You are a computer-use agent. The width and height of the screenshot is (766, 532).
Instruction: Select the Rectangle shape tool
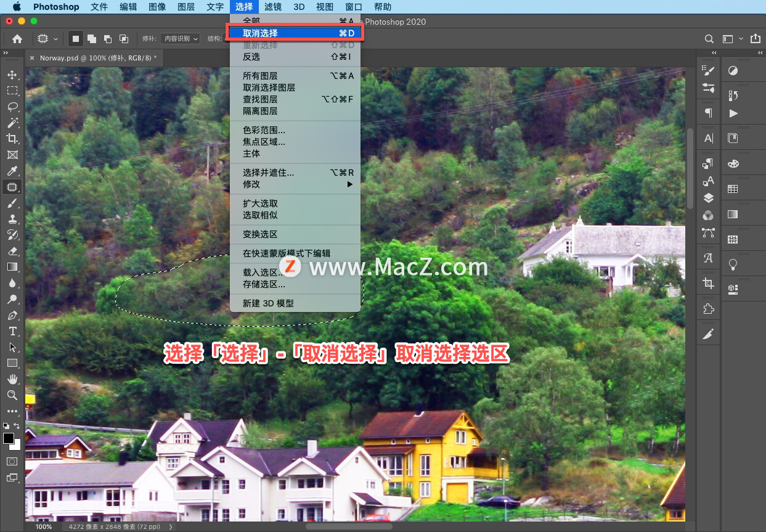tap(12, 363)
